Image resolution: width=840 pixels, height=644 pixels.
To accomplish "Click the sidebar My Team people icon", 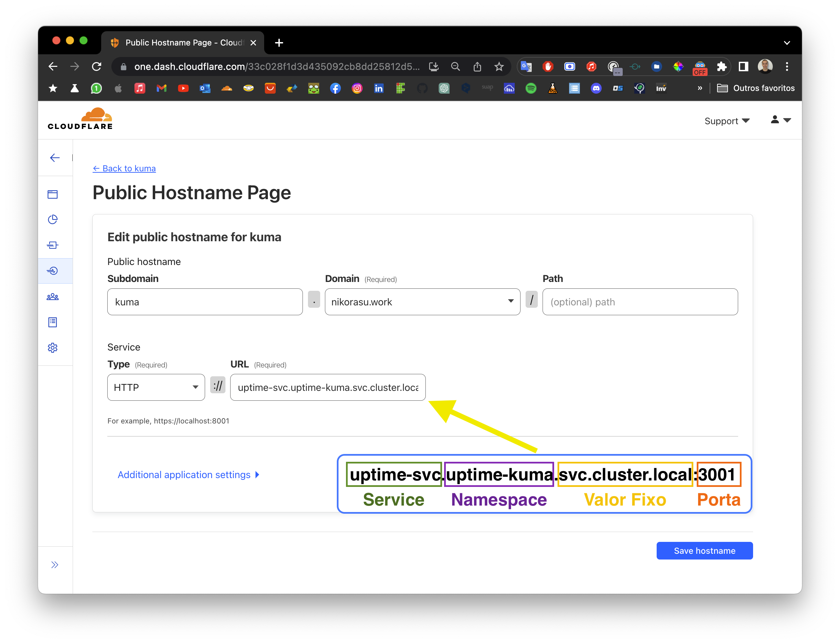I will click(53, 297).
